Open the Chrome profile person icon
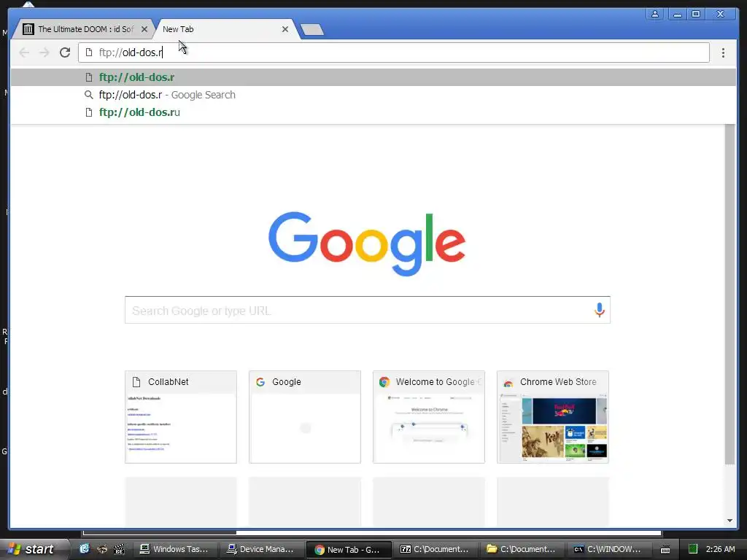 click(655, 14)
